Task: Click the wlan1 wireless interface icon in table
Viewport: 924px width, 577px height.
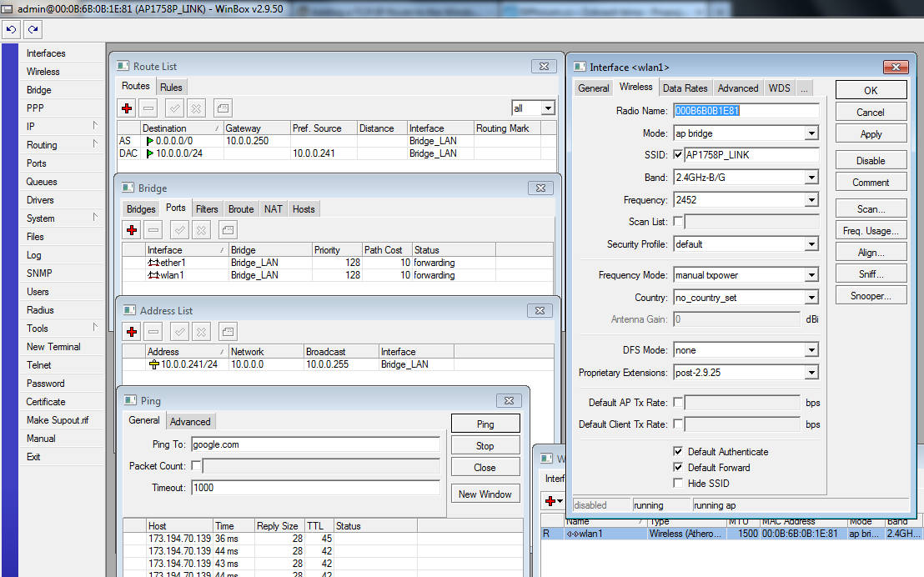Action: click(572, 534)
